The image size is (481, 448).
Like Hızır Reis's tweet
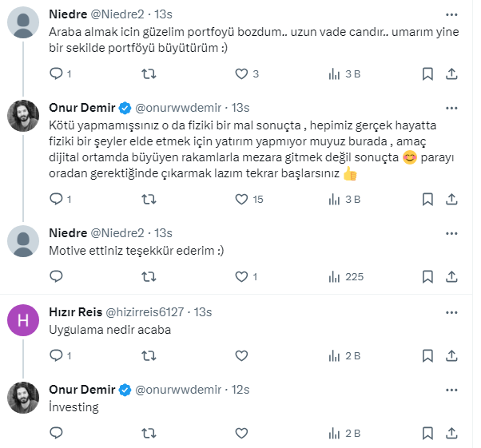click(241, 355)
